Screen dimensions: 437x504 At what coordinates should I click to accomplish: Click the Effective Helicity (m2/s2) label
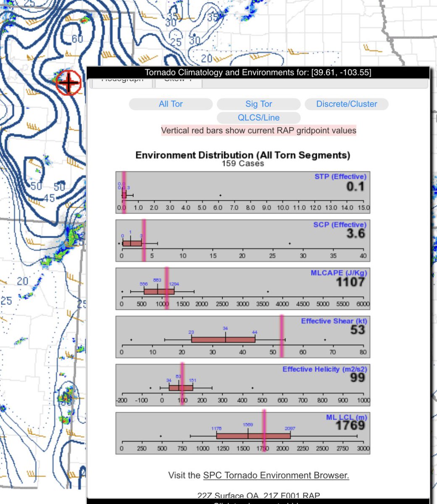324,369
